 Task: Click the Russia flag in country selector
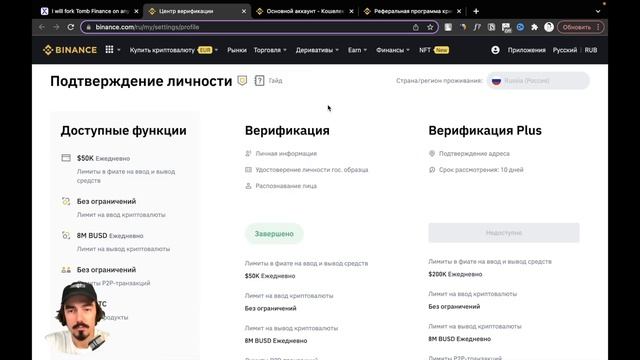coord(496,81)
